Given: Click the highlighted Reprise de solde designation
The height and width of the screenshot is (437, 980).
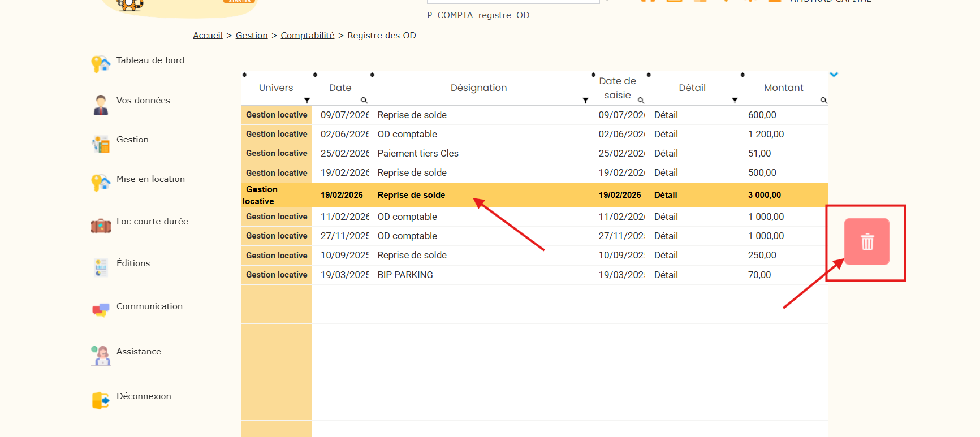Looking at the screenshot, I should 411,195.
